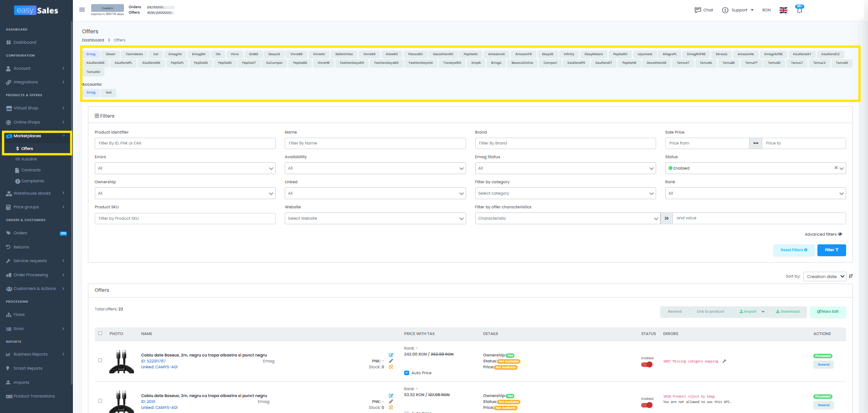Tick the select-all checkbox in offers table header
Image resolution: width=868 pixels, height=413 pixels.
pyautogui.click(x=100, y=333)
